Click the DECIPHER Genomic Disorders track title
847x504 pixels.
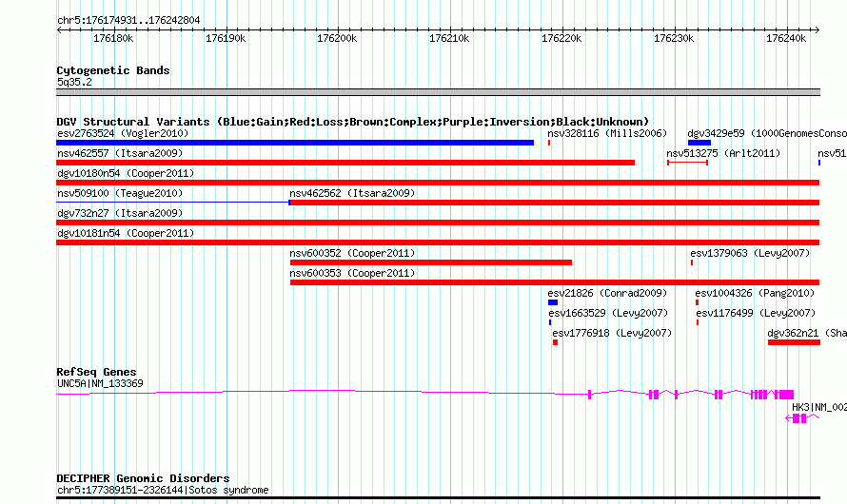(143, 478)
